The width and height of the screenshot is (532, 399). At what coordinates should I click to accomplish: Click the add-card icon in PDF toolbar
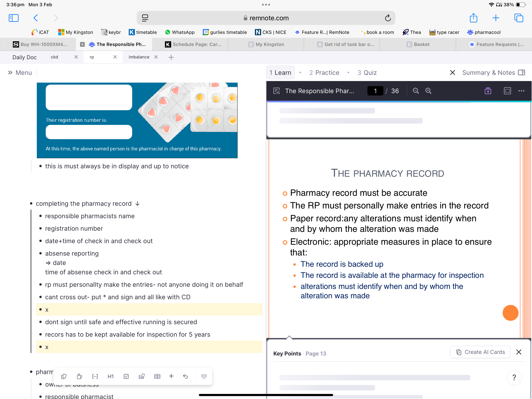point(488,91)
